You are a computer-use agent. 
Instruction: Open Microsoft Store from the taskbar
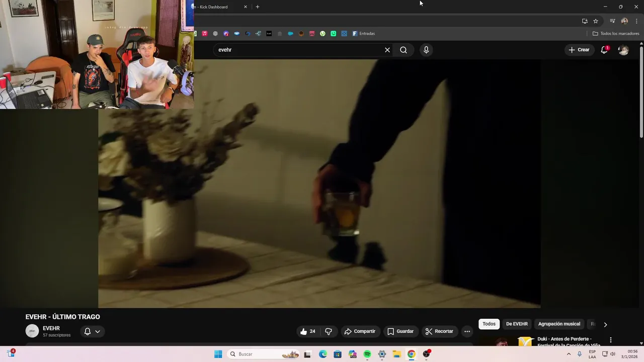(x=338, y=354)
